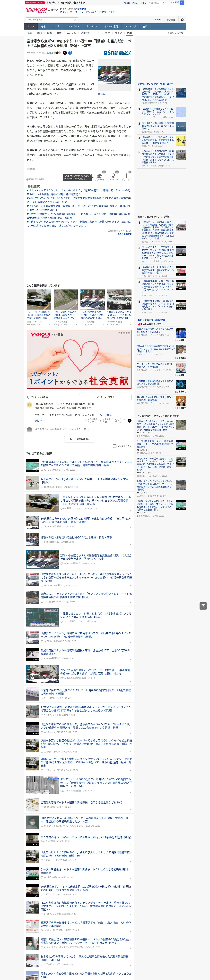
Task: Click the web search button in header
Action: pyautogui.click(x=182, y=3)
